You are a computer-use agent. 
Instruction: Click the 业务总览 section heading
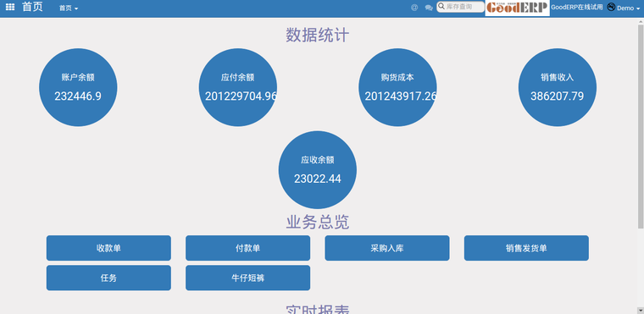click(318, 222)
